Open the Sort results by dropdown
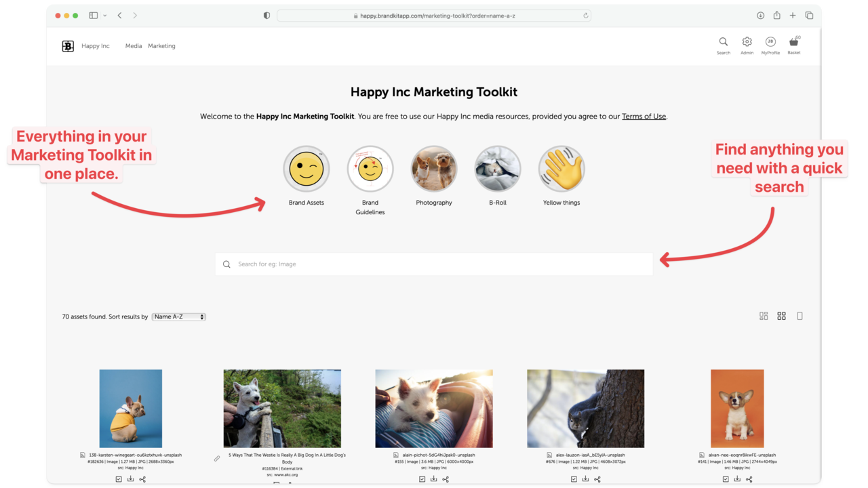The image size is (868, 488). [x=178, y=317]
